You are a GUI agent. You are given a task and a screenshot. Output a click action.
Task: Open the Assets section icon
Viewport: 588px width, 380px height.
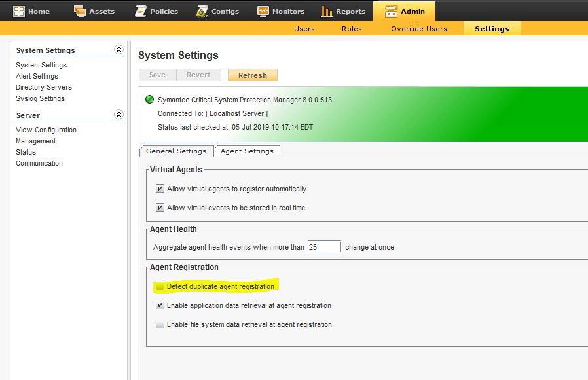click(x=80, y=11)
